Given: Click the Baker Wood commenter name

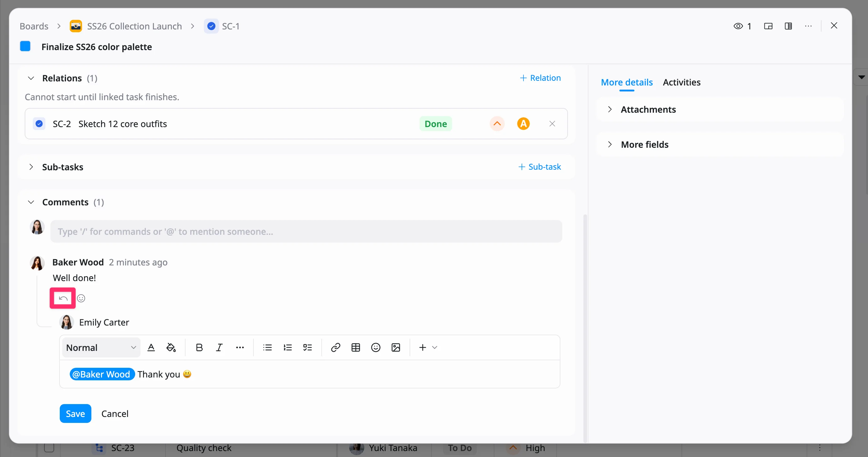Looking at the screenshot, I should pyautogui.click(x=78, y=262).
